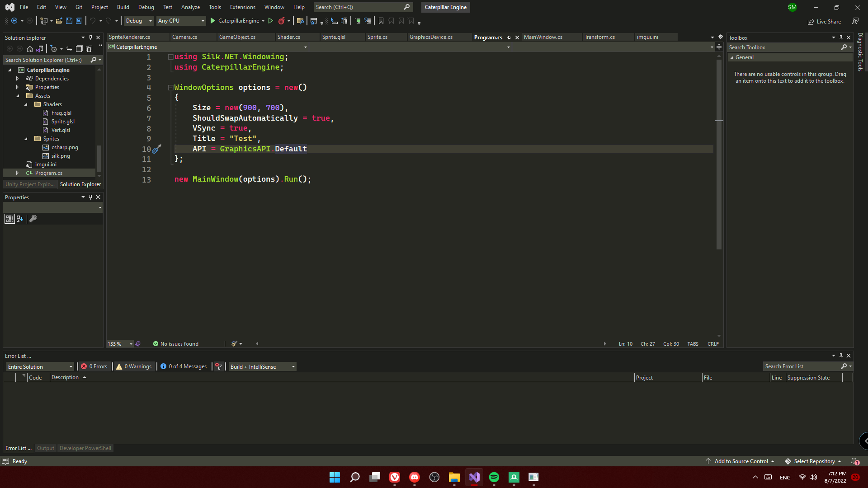The image size is (868, 488).
Task: Click the Live Share button
Action: [x=824, y=22]
